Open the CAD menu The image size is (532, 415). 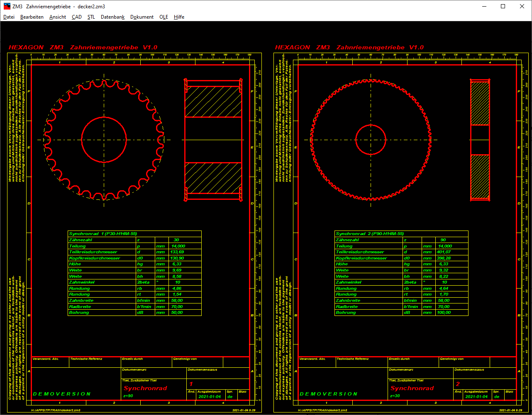[x=77, y=17]
